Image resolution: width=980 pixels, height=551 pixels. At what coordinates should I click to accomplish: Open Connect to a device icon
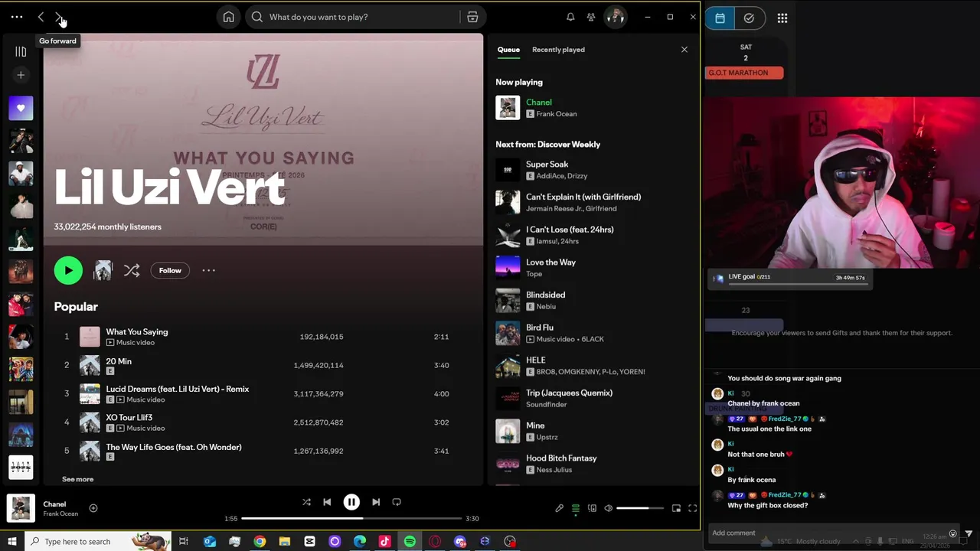(x=592, y=508)
